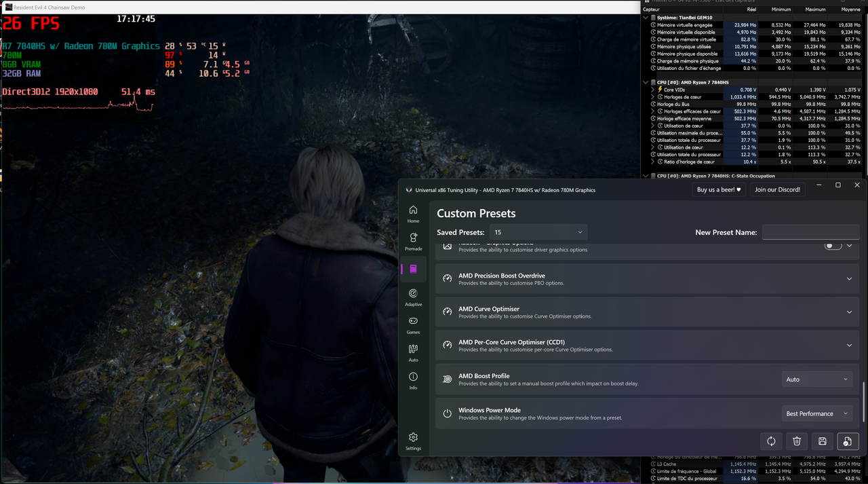Click the reload preset button
This screenshot has width=868, height=484.
[x=771, y=441]
